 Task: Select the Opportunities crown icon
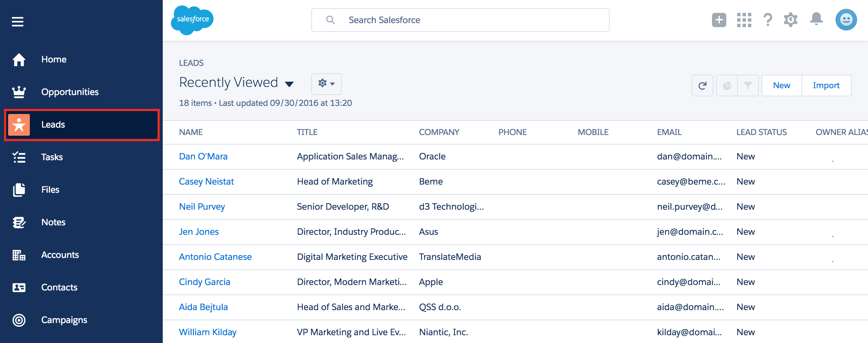point(19,92)
